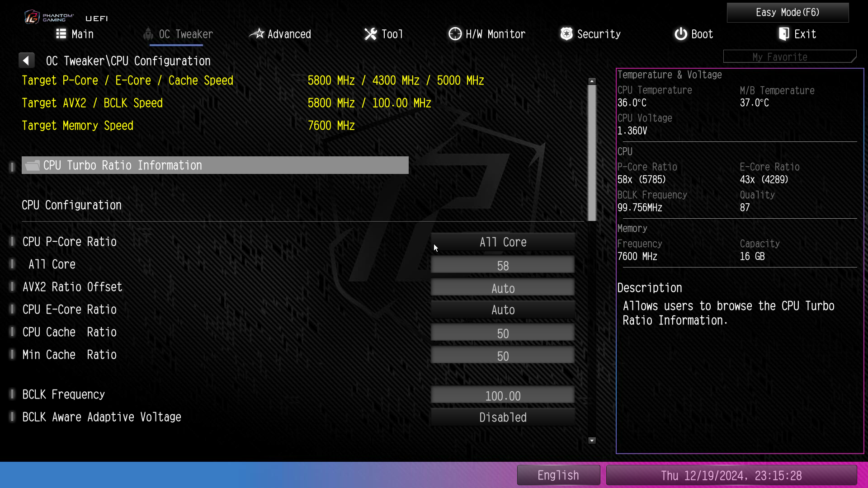868x488 pixels.
Task: Click the back arrow icon
Action: (x=26, y=61)
